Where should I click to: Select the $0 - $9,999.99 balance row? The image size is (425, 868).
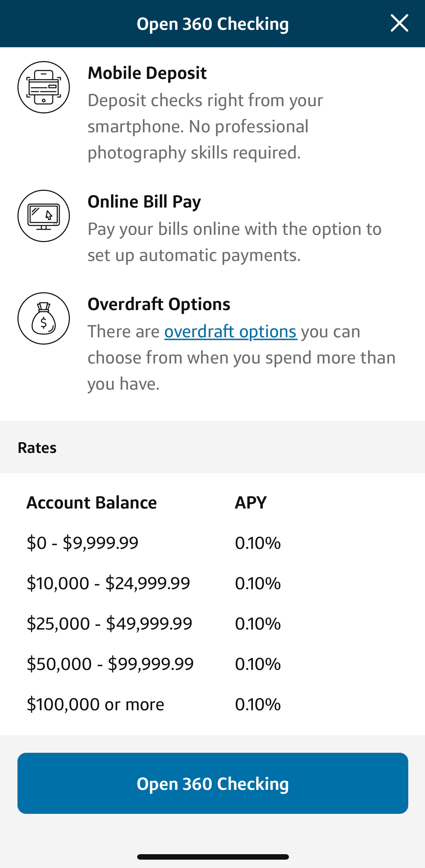(212, 543)
